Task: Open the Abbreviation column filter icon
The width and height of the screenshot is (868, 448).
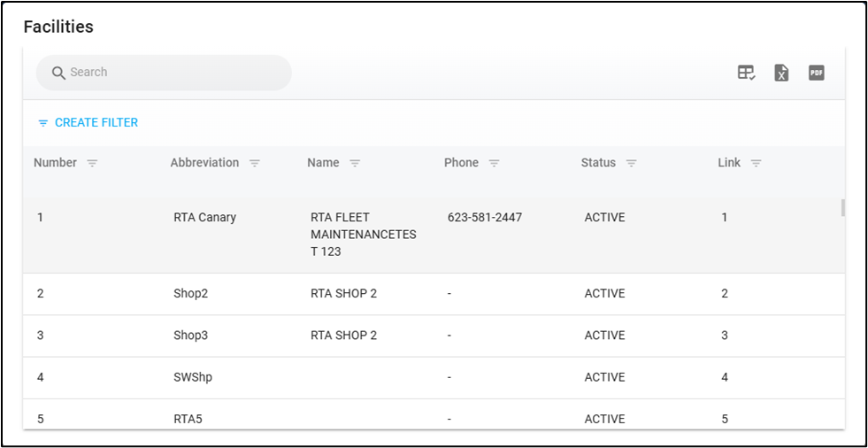Action: click(255, 164)
